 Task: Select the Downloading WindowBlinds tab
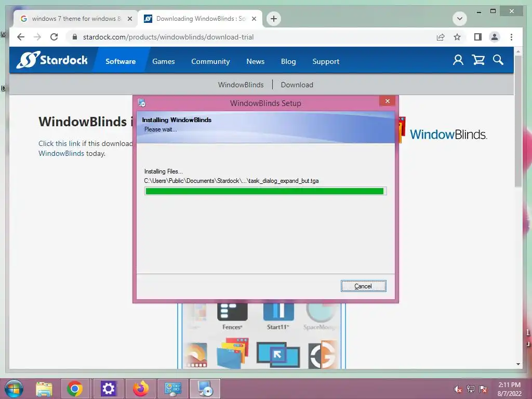(x=199, y=19)
